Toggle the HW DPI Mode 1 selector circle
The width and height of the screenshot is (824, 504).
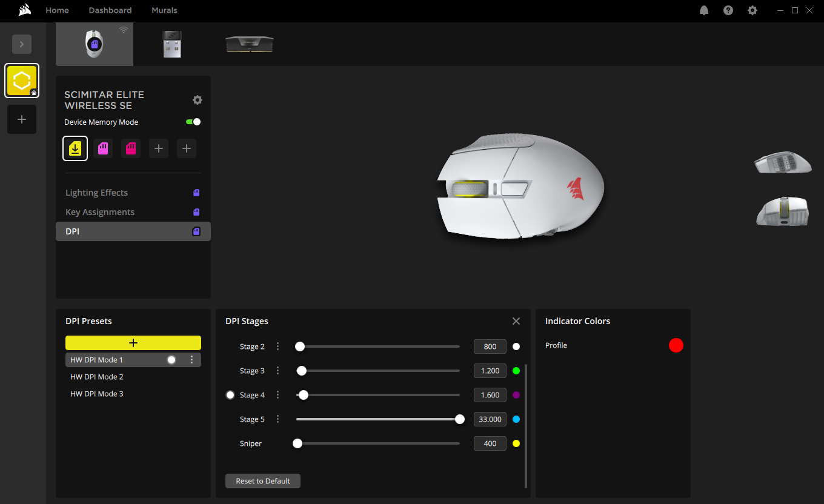pos(171,360)
